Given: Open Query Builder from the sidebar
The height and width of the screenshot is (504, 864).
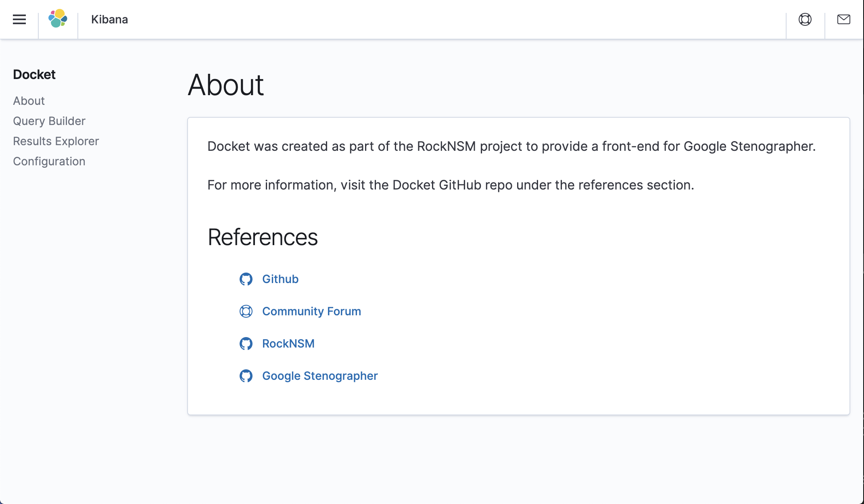Looking at the screenshot, I should pos(49,121).
